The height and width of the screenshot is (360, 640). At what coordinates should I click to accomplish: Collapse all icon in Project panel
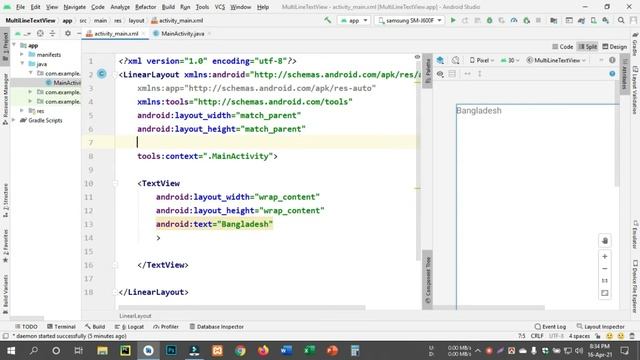(52, 33)
